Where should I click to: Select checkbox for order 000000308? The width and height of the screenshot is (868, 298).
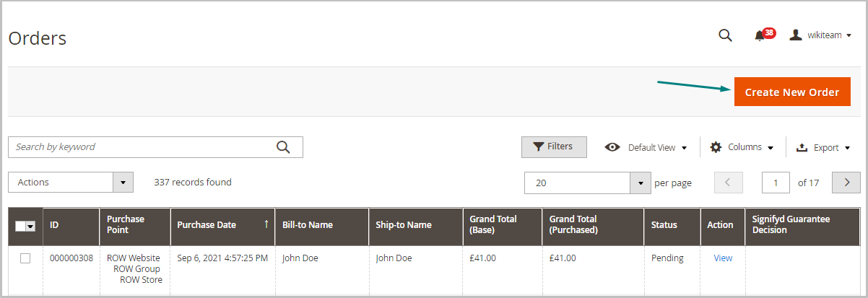coord(25,258)
